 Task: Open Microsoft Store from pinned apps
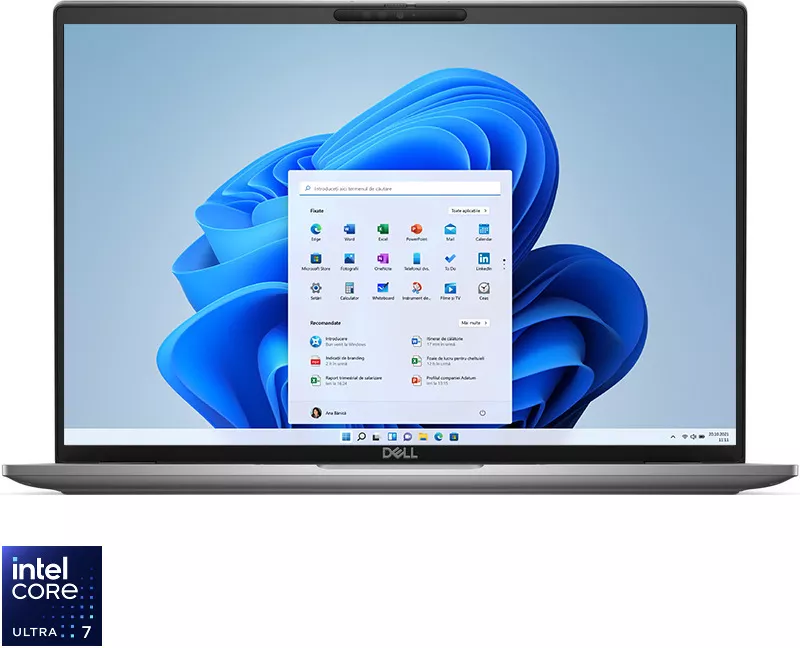tap(316, 261)
